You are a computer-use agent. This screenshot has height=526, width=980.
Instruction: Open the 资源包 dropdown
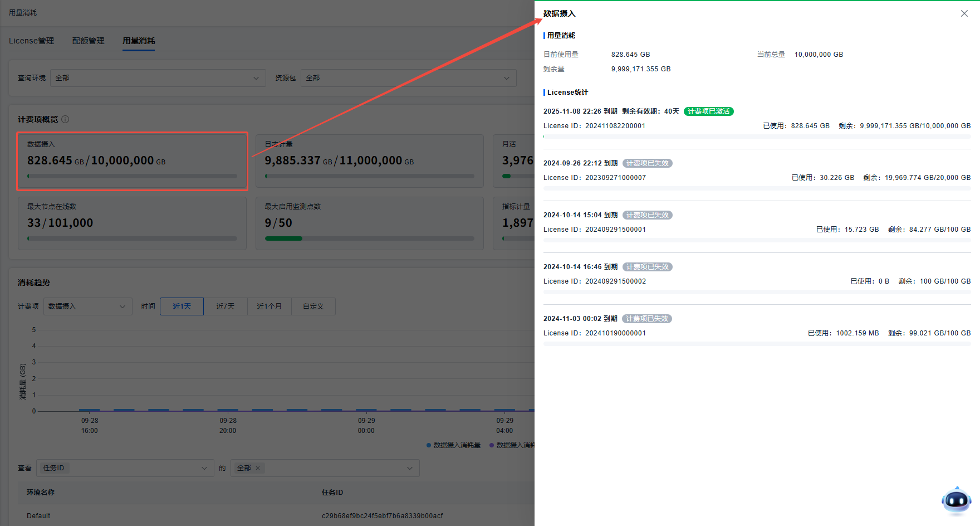[x=408, y=78]
